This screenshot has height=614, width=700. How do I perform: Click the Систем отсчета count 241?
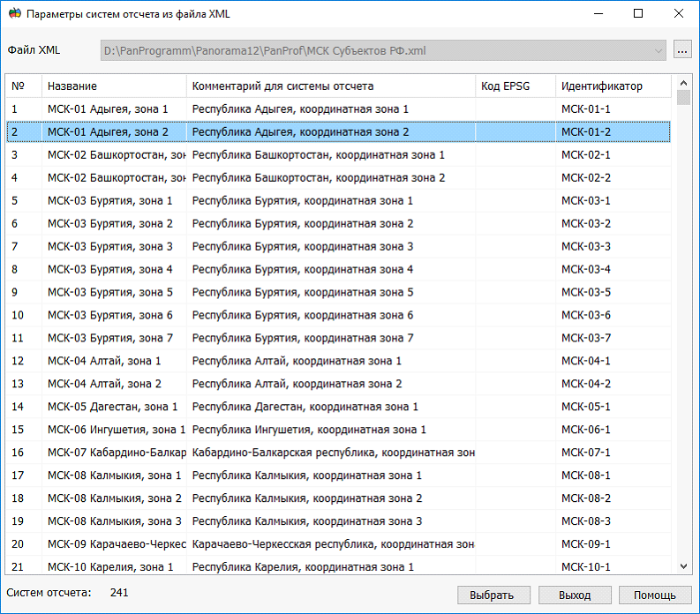tap(119, 593)
